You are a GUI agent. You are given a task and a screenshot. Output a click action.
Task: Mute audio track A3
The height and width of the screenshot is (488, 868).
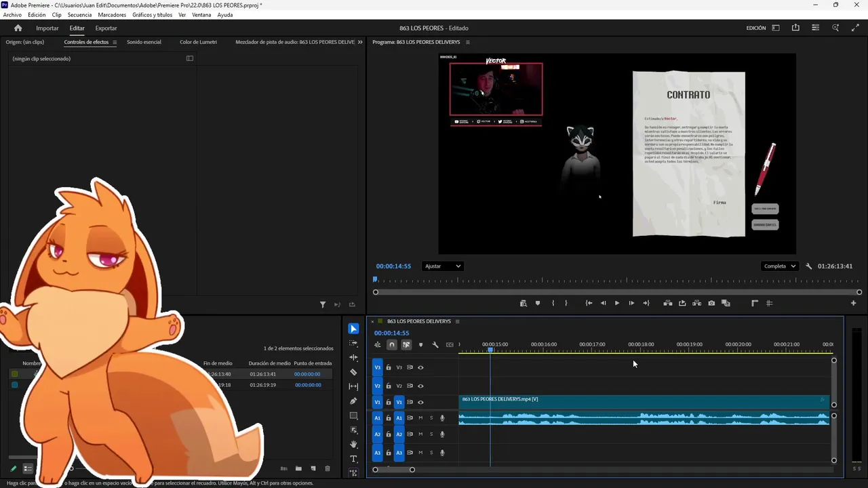(420, 452)
